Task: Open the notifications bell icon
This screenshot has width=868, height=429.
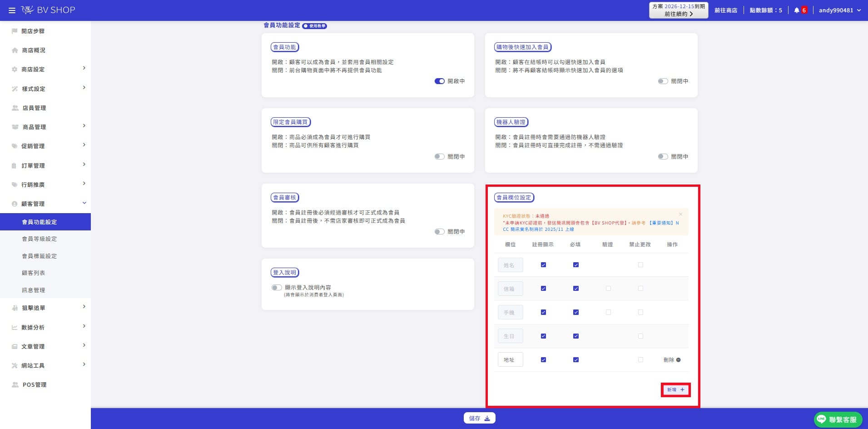Action: [797, 10]
